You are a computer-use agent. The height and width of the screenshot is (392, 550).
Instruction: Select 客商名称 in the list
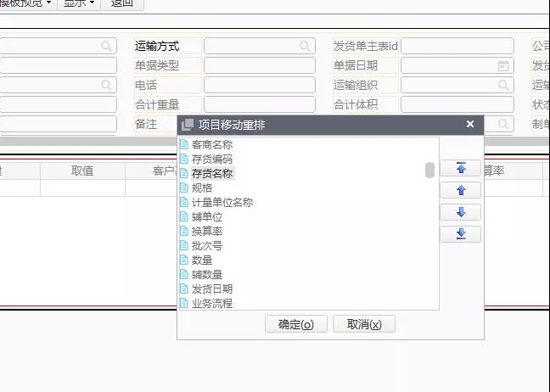point(211,145)
